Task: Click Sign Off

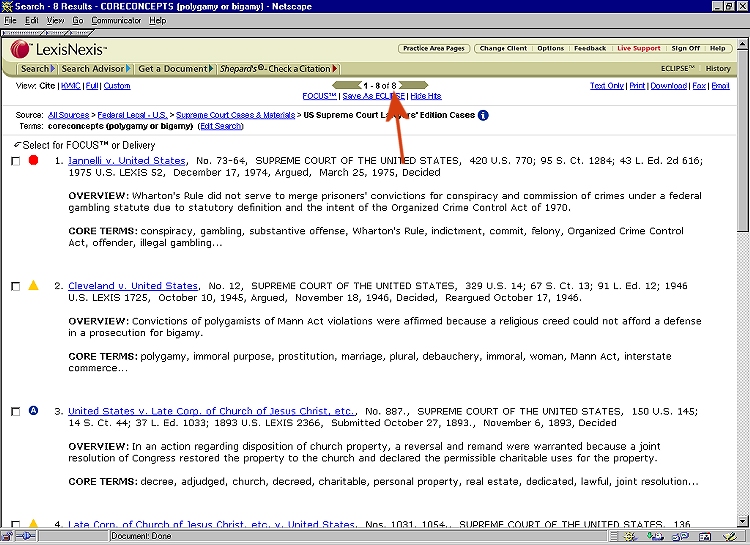Action: 685,48
